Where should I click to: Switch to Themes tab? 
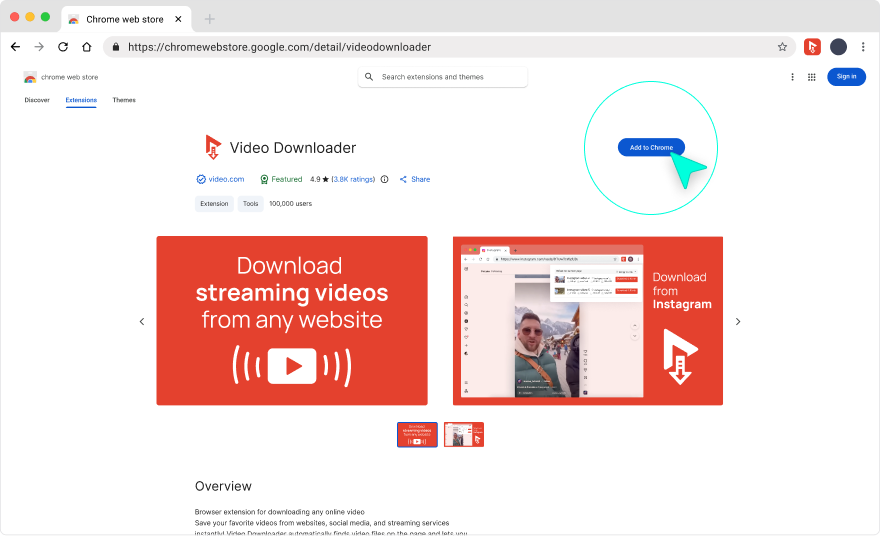124,100
